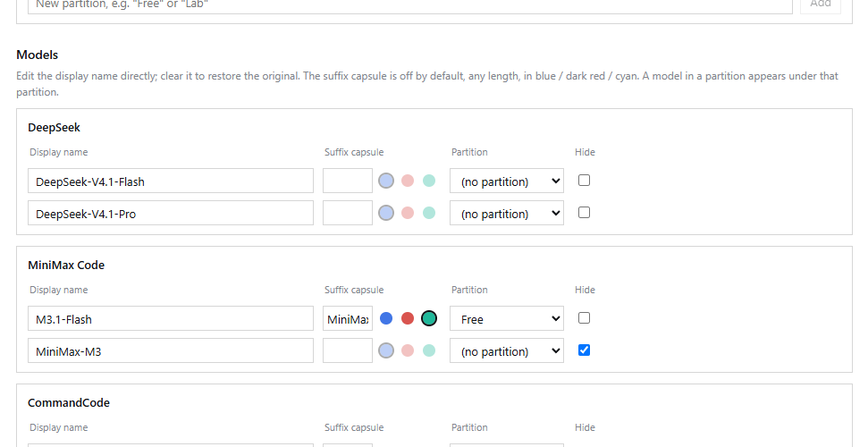Click the DeepSeek group title
The width and height of the screenshot is (868, 447).
[54, 128]
